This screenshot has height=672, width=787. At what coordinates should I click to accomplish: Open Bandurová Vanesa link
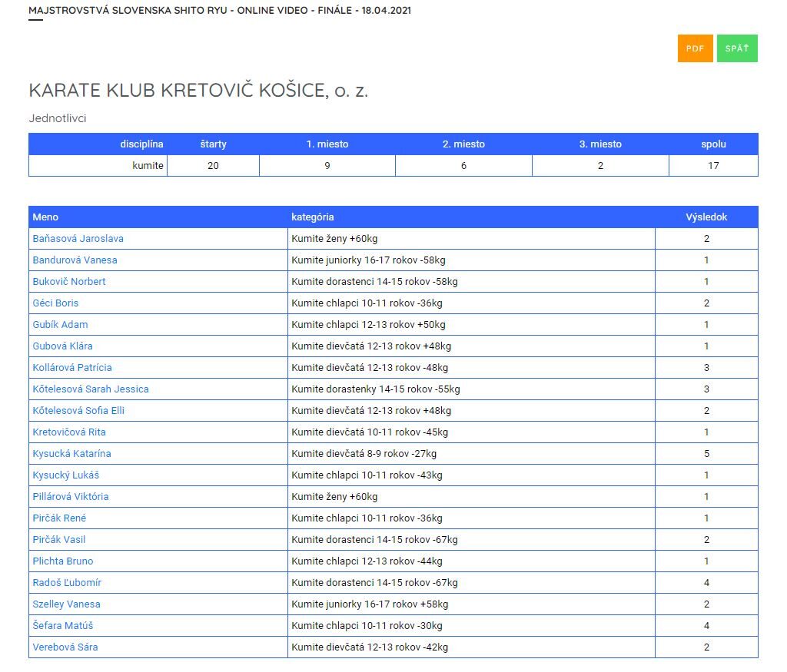(x=75, y=260)
